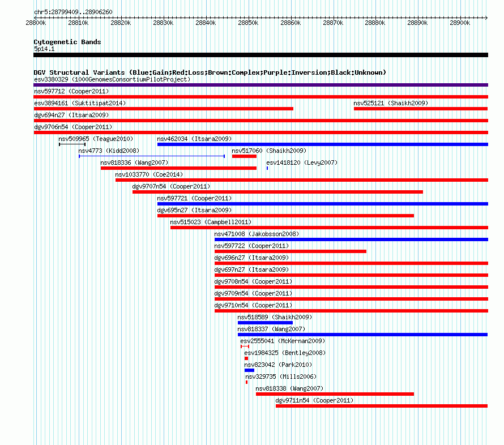
Task: Open dgv9711n54 (Cooper2011) label
Action: coord(314,400)
